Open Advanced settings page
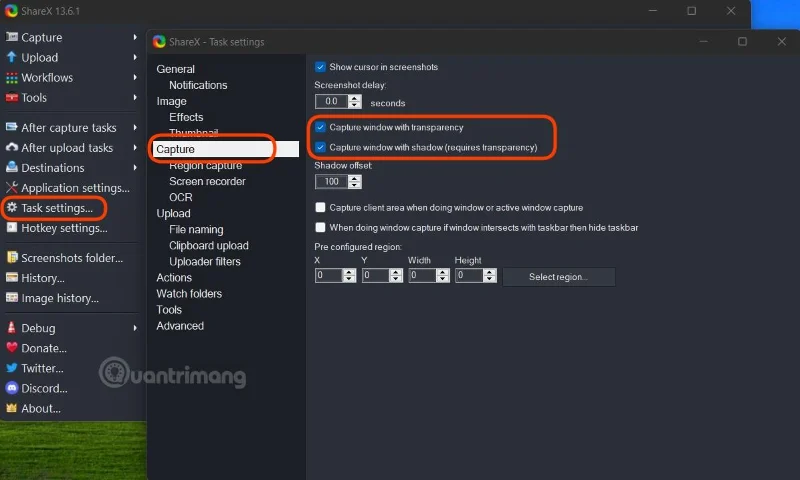The image size is (800, 480). pos(180,325)
